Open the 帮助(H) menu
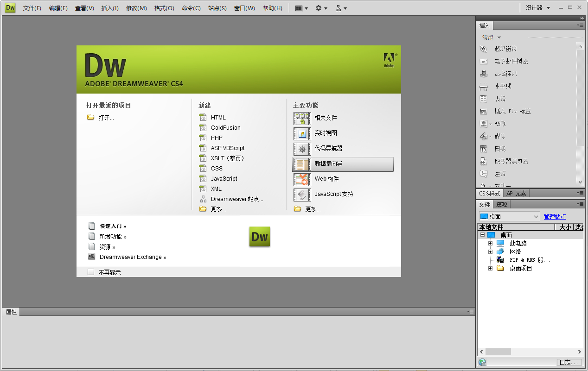Screen dimensions: 588x371 pyautogui.click(x=272, y=8)
